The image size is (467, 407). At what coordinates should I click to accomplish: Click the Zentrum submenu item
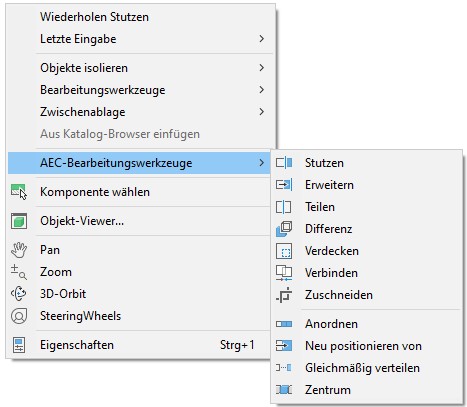[x=367, y=390]
